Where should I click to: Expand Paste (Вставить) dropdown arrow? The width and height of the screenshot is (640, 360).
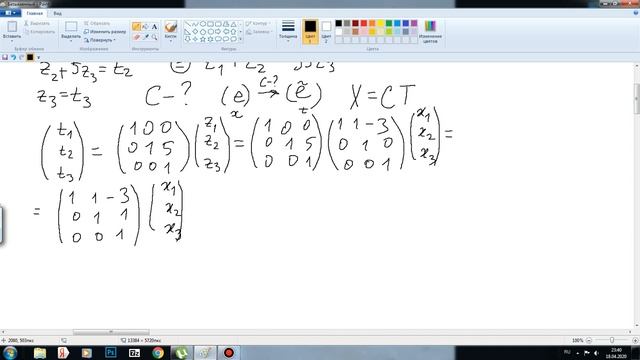point(12,40)
